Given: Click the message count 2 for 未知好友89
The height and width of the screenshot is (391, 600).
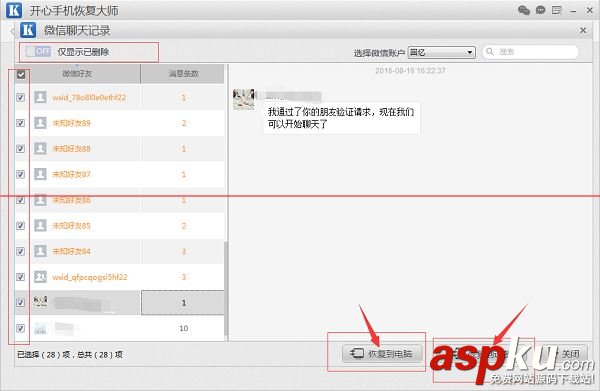Looking at the screenshot, I should (x=184, y=123).
